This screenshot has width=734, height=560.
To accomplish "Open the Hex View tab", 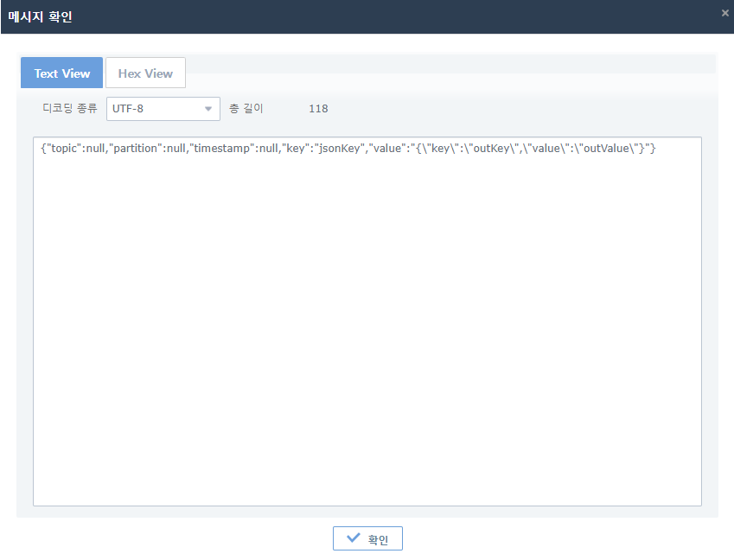I will (x=145, y=73).
